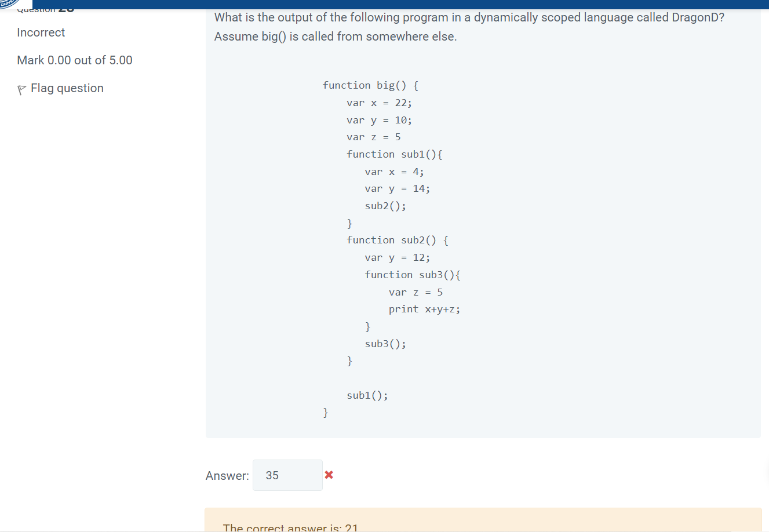Click the 'Incorrect' status label

41,32
